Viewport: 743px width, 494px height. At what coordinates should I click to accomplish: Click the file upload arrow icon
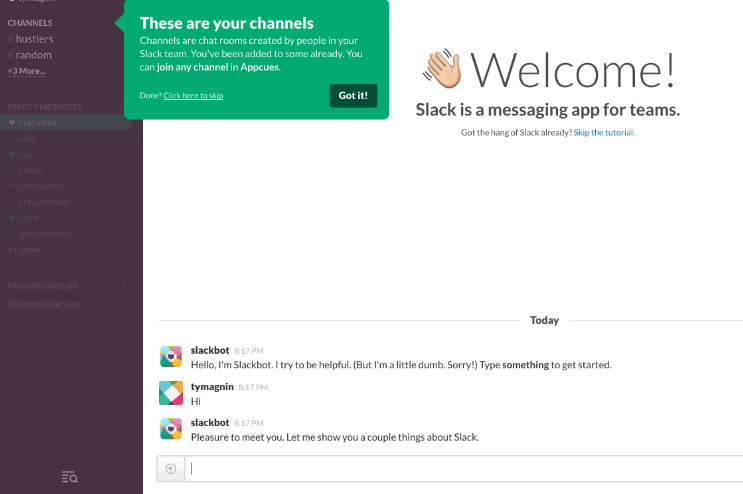coord(171,469)
